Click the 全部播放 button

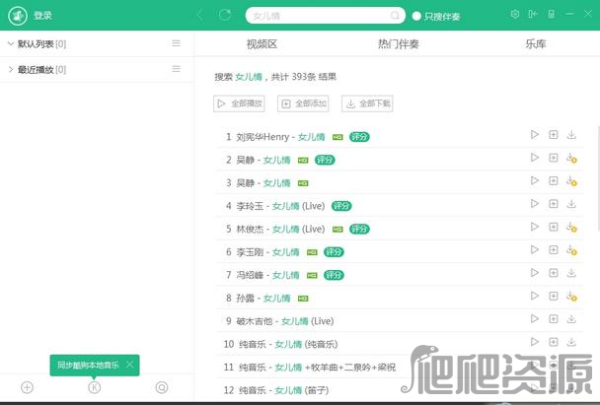(x=240, y=103)
